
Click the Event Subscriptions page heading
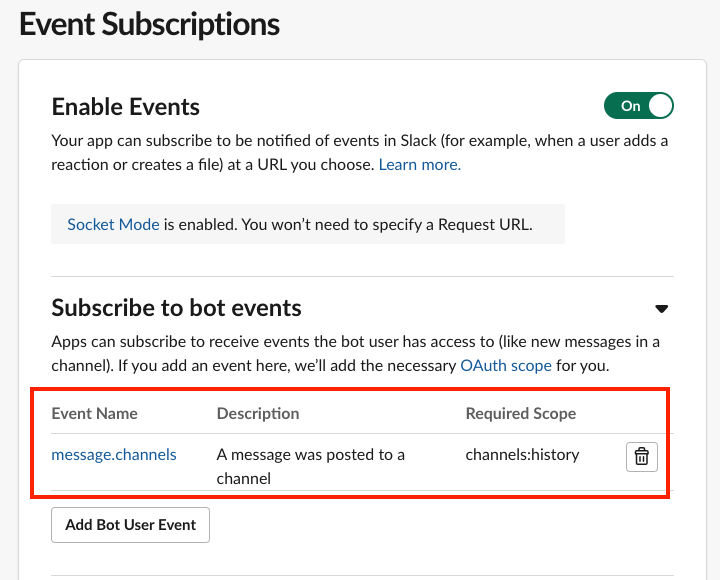click(x=150, y=25)
